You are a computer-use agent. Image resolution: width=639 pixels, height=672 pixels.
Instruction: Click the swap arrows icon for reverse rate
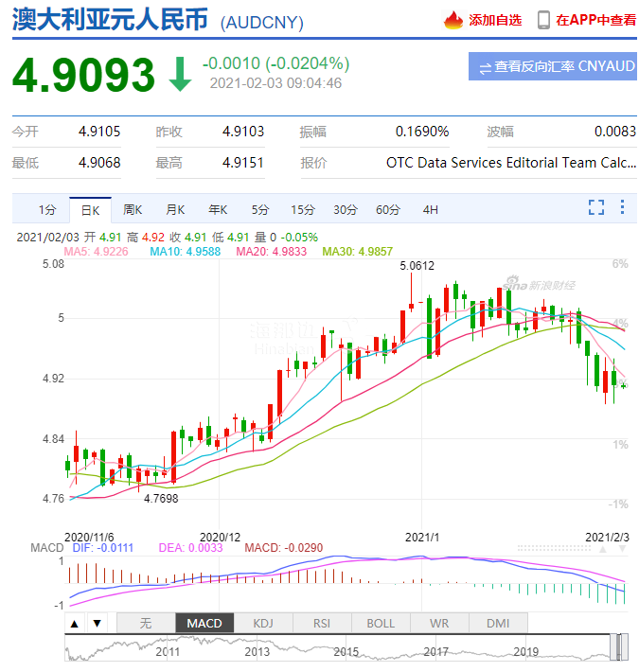coord(485,67)
